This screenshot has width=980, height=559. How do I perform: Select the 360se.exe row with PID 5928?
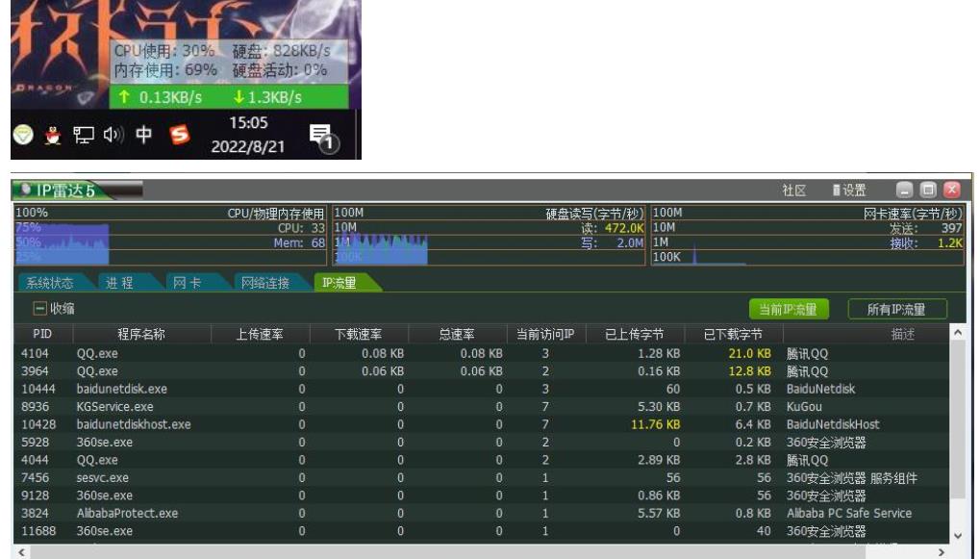(481, 442)
